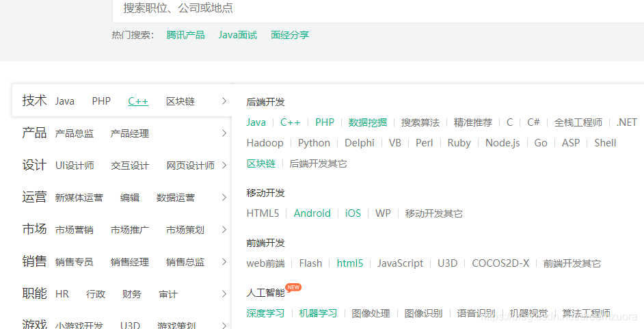Image resolution: width=644 pixels, height=329 pixels.
Task: Expand the 职能 category arrow
Action: (x=224, y=293)
